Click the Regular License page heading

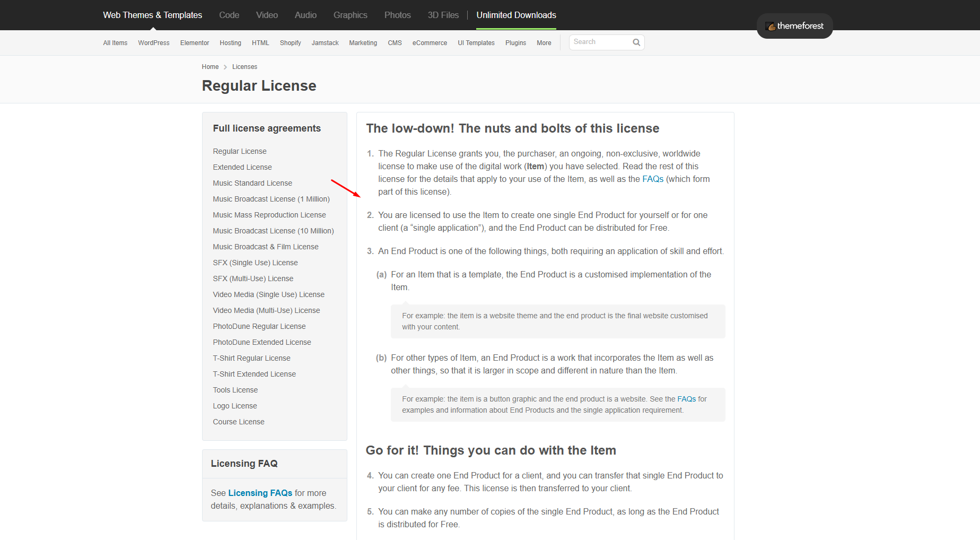tap(259, 86)
